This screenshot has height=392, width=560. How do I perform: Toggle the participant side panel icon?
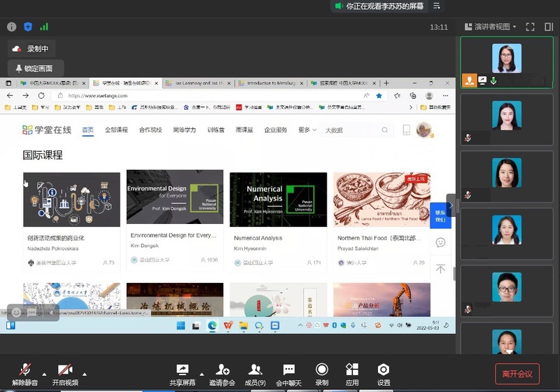(x=549, y=27)
